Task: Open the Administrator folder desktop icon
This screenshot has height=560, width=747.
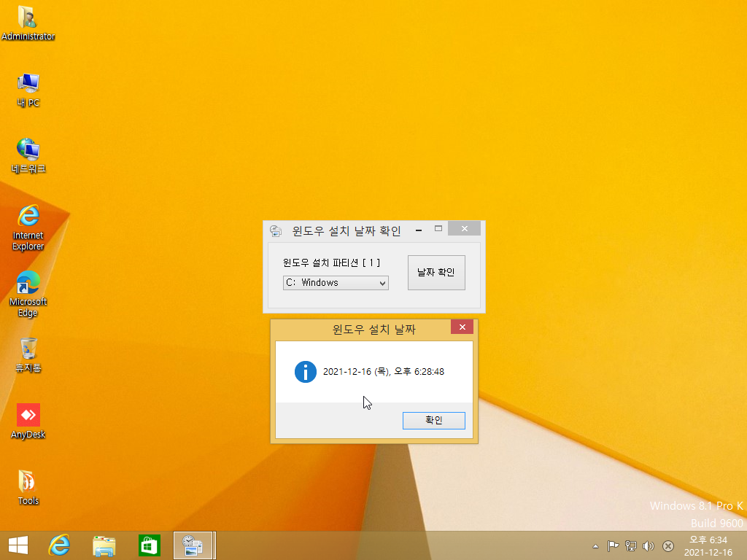Action: tap(28, 23)
